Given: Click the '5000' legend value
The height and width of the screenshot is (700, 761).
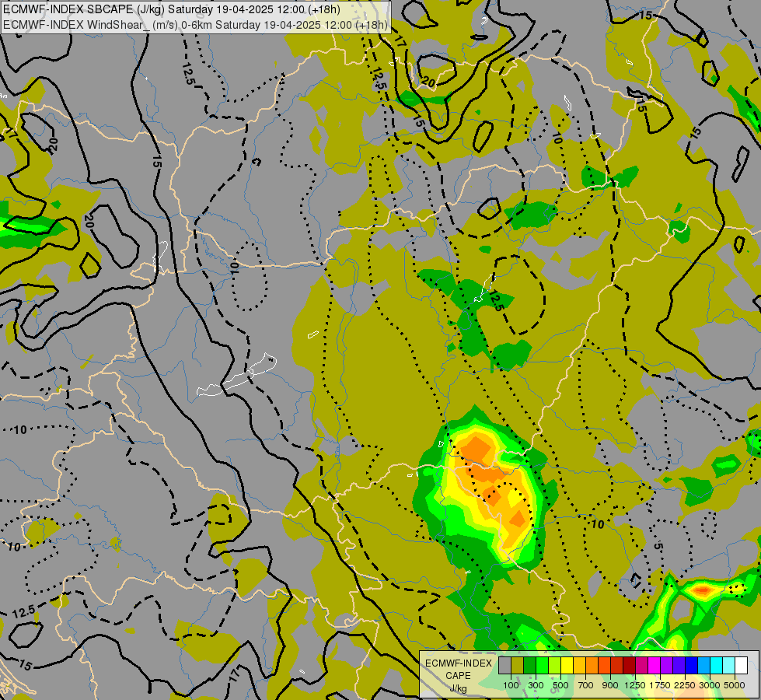Looking at the screenshot, I should [x=735, y=685].
